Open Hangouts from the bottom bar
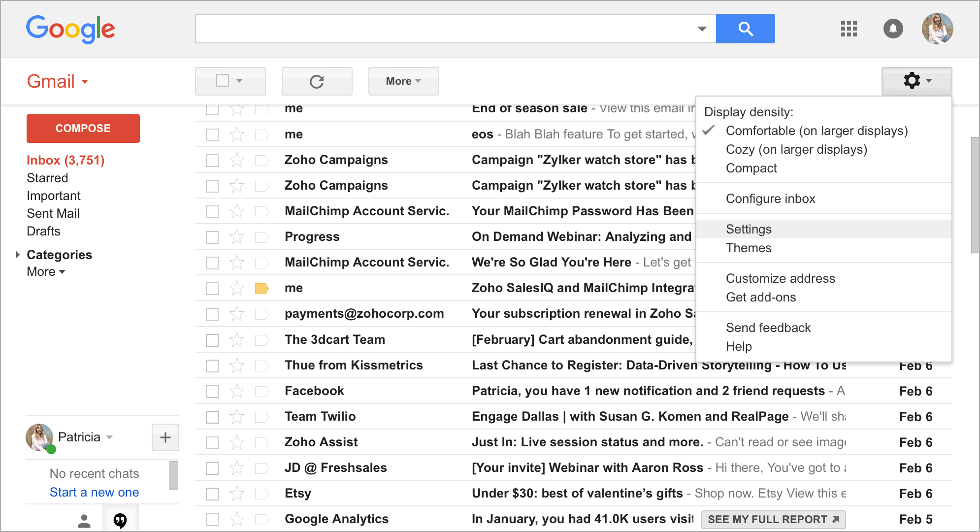This screenshot has height=532, width=980. [x=121, y=520]
